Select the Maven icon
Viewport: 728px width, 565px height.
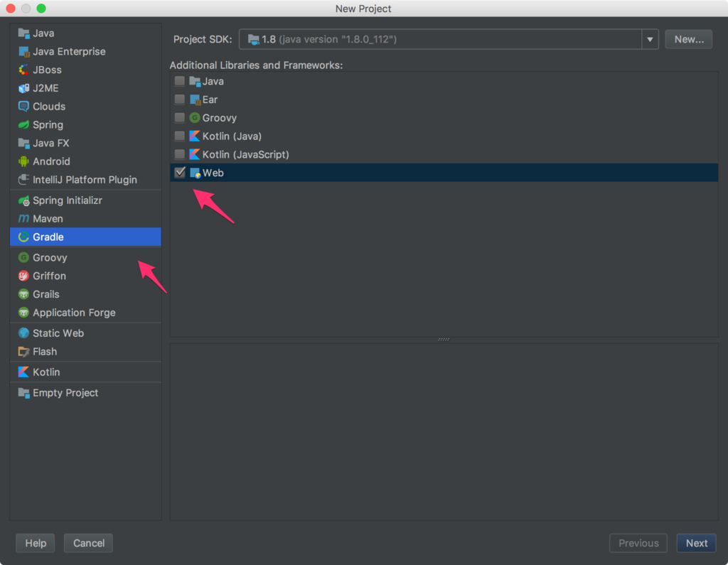(23, 219)
